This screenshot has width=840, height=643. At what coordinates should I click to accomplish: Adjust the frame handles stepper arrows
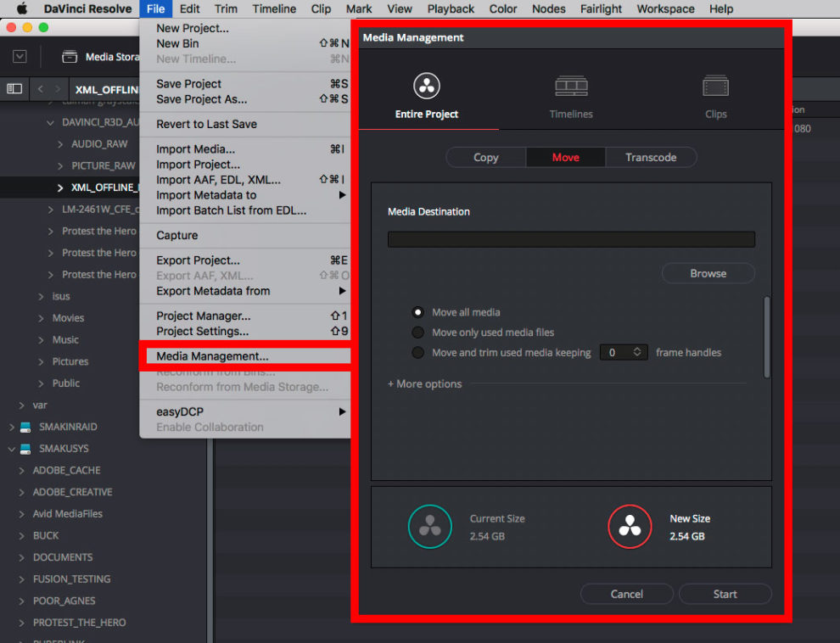(x=637, y=352)
